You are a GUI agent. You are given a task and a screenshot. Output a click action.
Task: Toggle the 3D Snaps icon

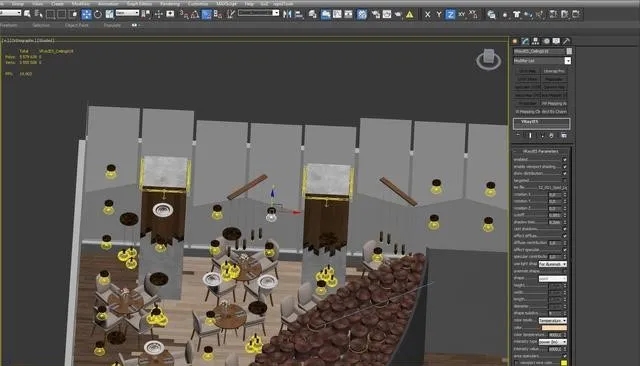pos(184,14)
